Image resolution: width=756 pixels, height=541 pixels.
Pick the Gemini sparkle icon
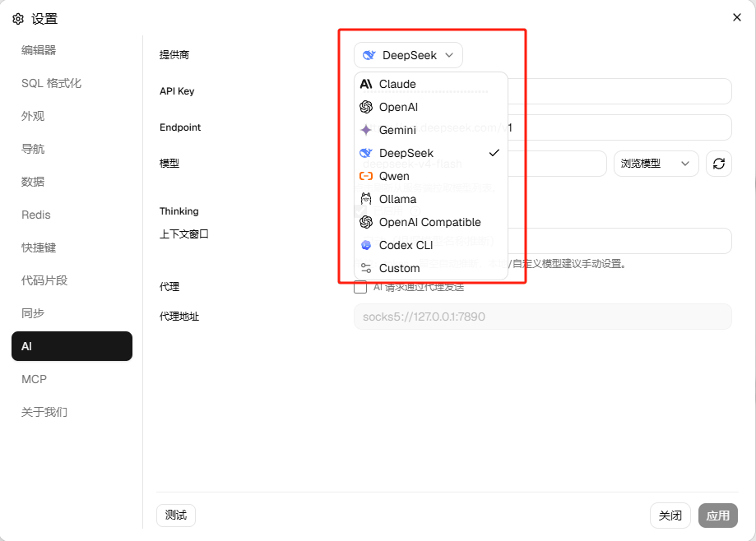pyautogui.click(x=366, y=130)
